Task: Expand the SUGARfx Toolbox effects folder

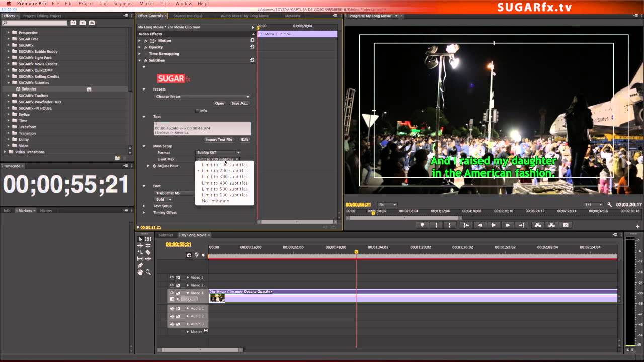Action: coord(9,96)
